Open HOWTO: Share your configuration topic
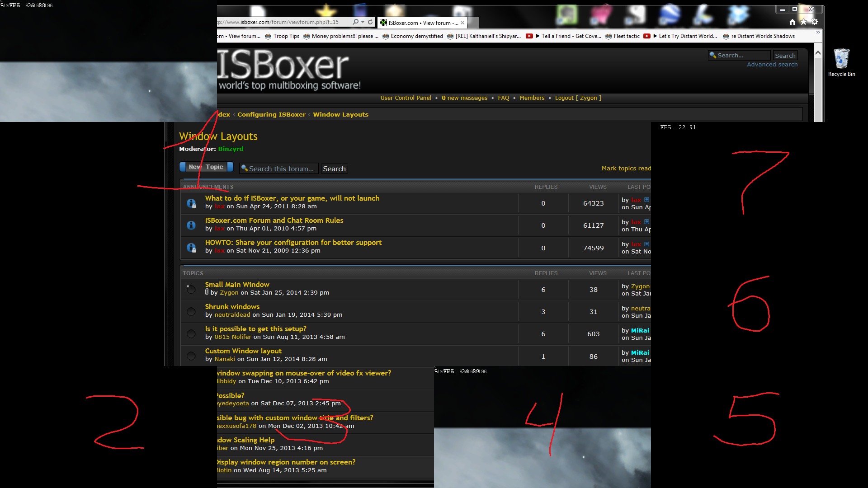 [x=293, y=243]
